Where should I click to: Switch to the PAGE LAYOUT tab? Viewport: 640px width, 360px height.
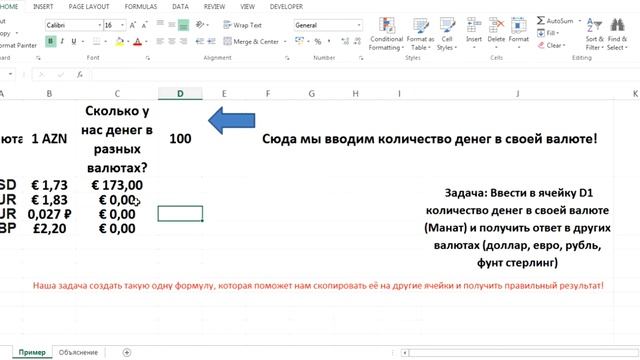[89, 7]
